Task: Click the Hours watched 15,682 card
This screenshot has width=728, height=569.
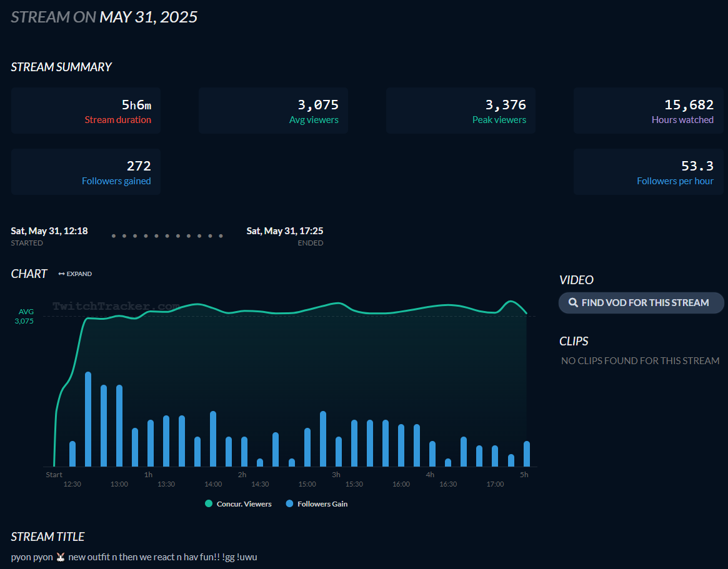Action: tap(648, 111)
